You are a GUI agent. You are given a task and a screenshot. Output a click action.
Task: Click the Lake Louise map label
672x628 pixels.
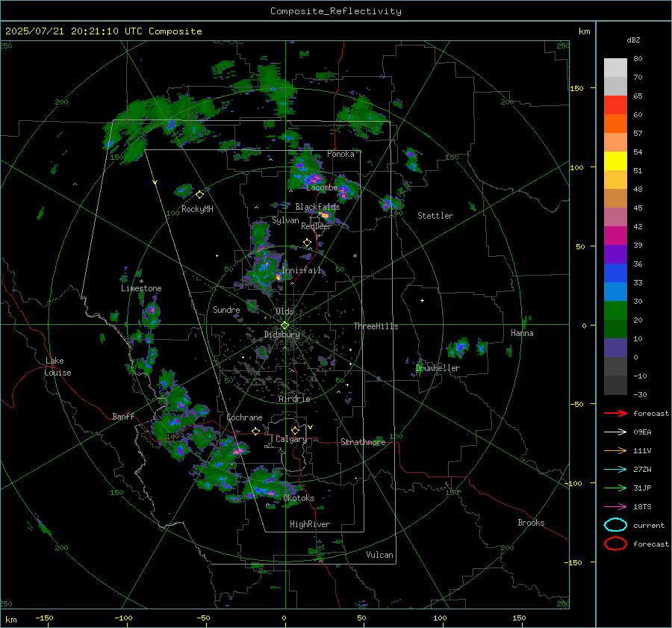[57, 367]
